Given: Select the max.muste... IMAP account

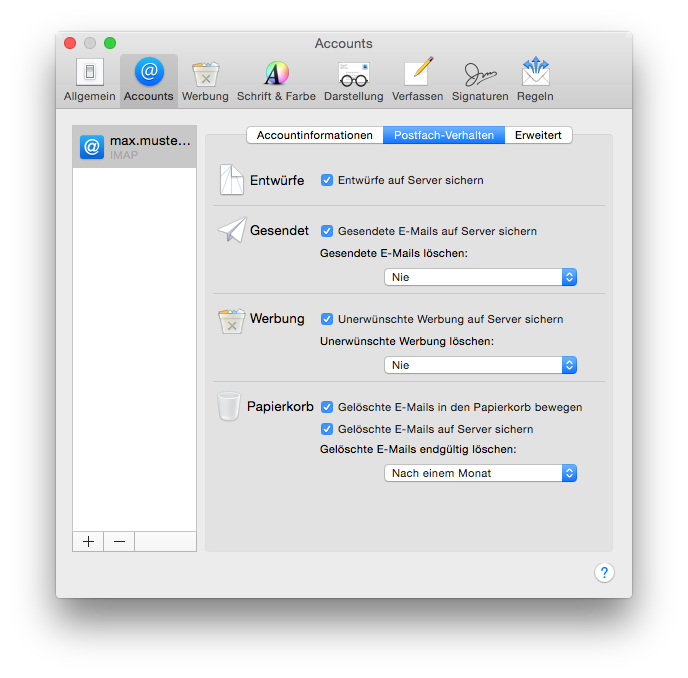Looking at the screenshot, I should click(x=134, y=147).
